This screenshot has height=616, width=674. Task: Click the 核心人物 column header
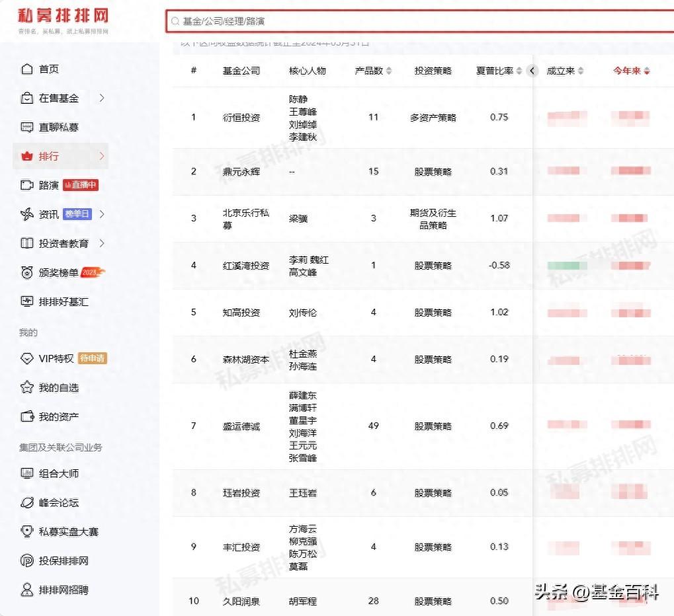point(308,71)
